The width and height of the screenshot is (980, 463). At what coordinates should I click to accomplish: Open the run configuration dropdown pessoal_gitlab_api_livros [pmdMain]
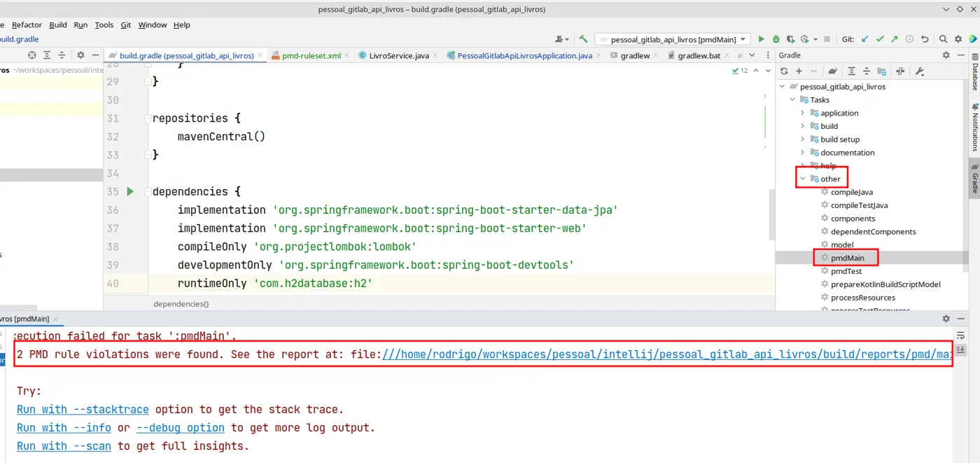(673, 39)
